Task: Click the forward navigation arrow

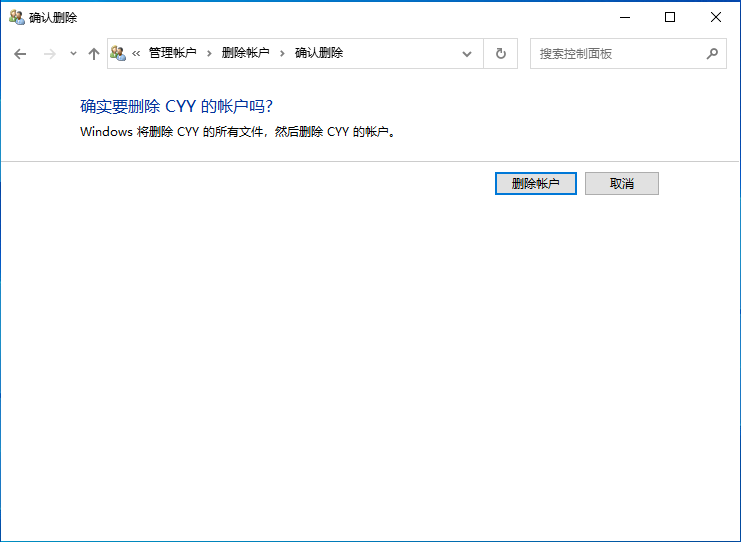Action: tap(49, 54)
